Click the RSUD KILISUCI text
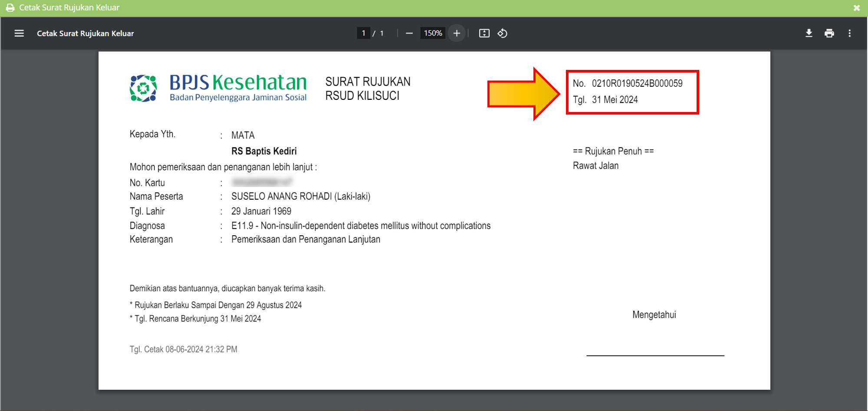The width and height of the screenshot is (868, 411). click(x=362, y=96)
